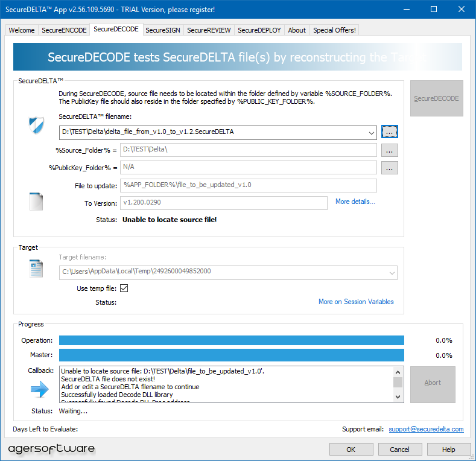Click the 'Days Left to Evaluate:' label
Image resolution: width=476 pixels, height=461 pixels.
(45, 429)
